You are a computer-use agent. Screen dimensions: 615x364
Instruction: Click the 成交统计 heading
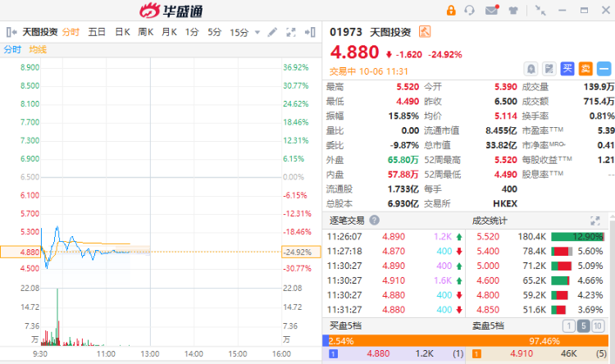(490, 221)
